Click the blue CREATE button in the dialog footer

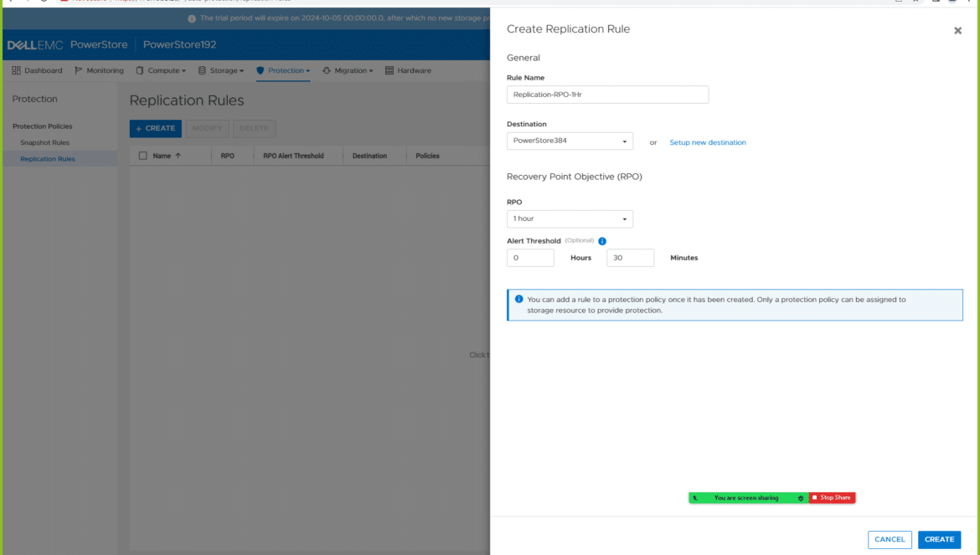click(939, 539)
